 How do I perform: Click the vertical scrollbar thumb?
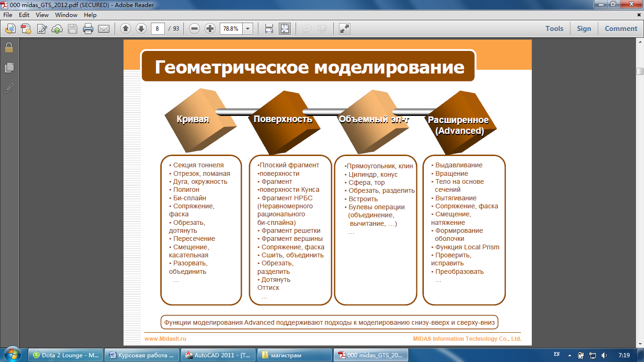(x=640, y=71)
